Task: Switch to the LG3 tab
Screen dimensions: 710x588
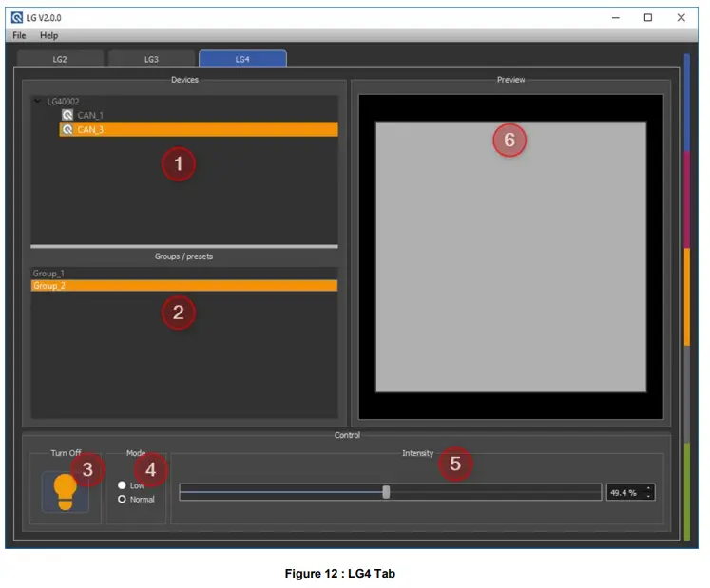Action: click(151, 59)
